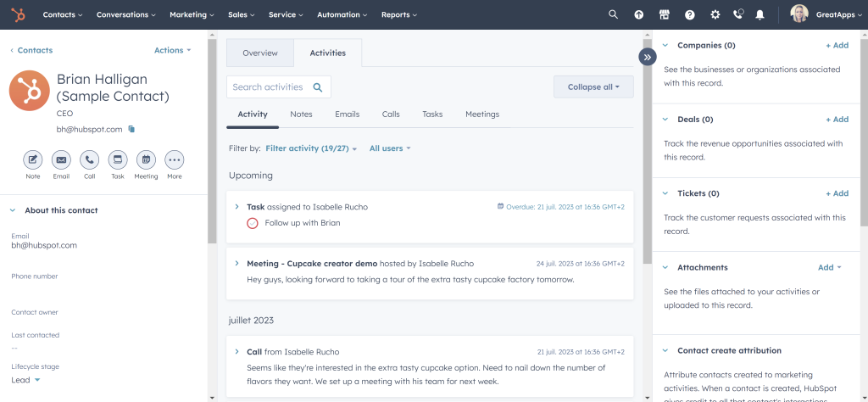Switch to the Notes tab
Screen dimensions: 868x402
pos(301,114)
